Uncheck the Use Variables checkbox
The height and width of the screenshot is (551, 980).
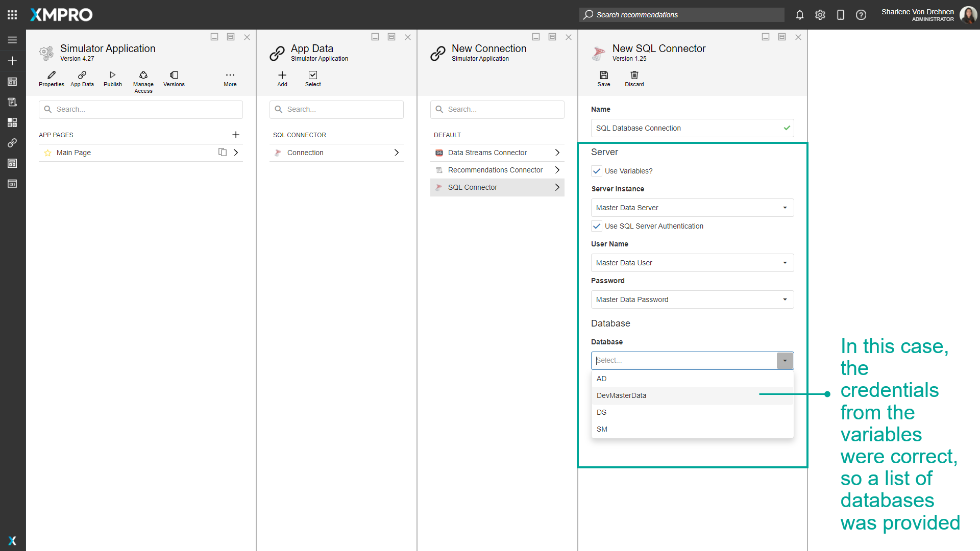pyautogui.click(x=596, y=171)
